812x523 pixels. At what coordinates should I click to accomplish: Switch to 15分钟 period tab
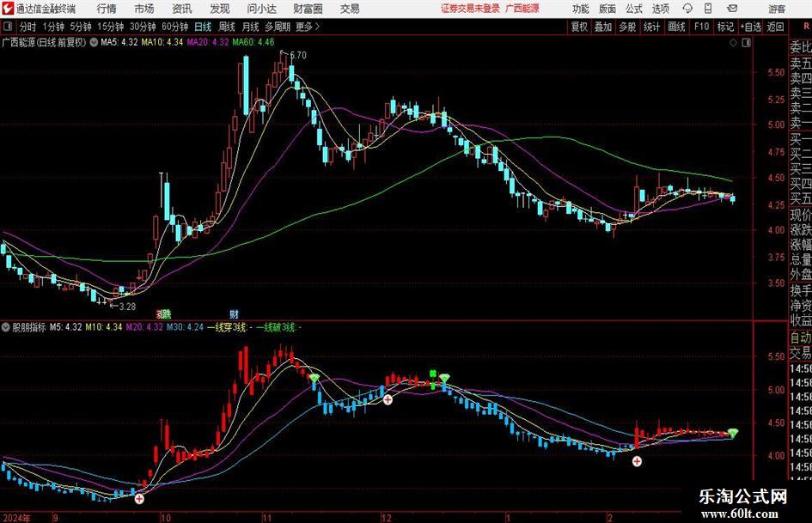point(111,27)
